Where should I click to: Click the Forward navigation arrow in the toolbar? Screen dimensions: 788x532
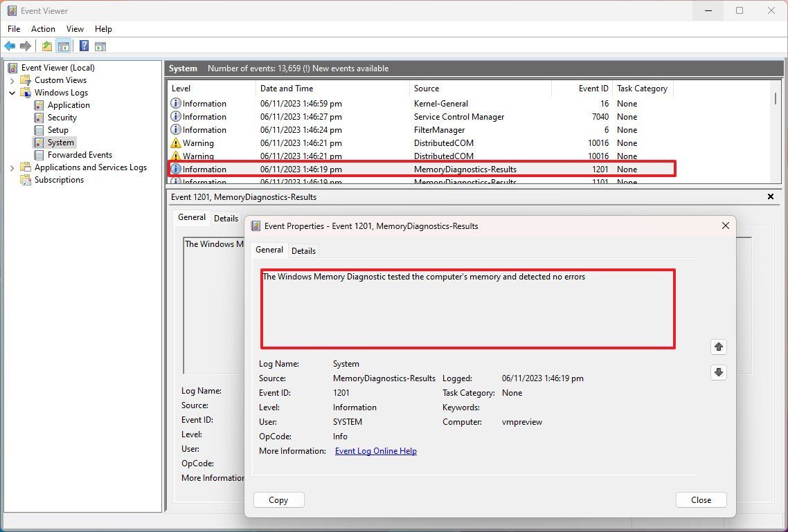point(26,46)
